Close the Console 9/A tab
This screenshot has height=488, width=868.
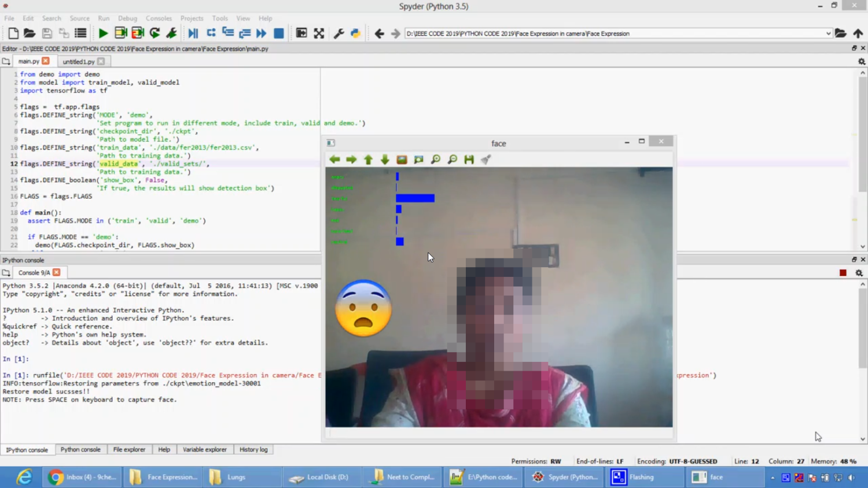pyautogui.click(x=57, y=272)
